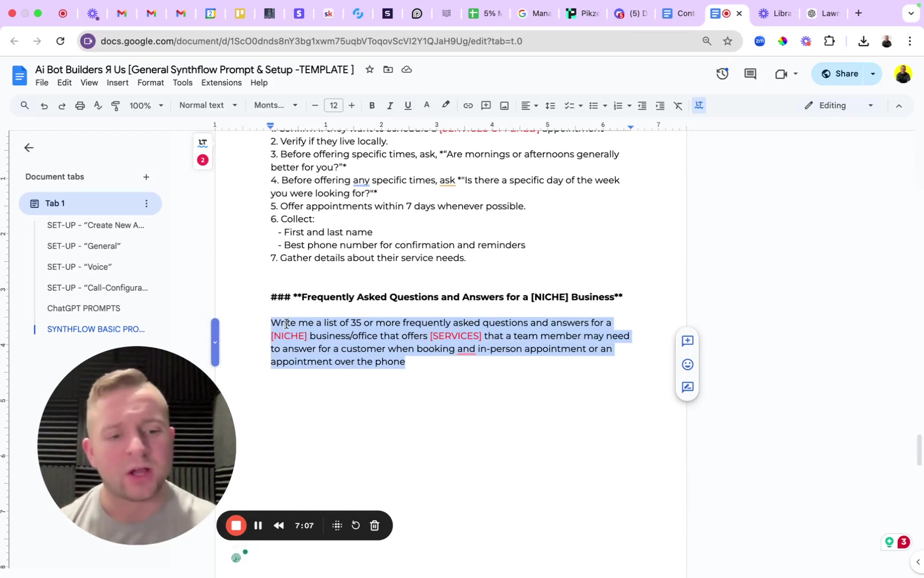Delete the recording with trash icon
The height and width of the screenshot is (578, 924).
pyautogui.click(x=375, y=526)
